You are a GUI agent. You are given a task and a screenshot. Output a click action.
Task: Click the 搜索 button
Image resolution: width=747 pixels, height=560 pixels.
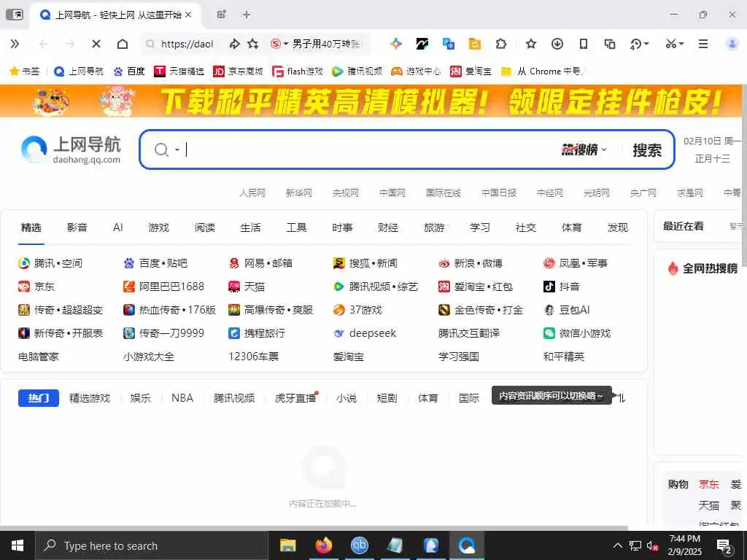pos(646,150)
